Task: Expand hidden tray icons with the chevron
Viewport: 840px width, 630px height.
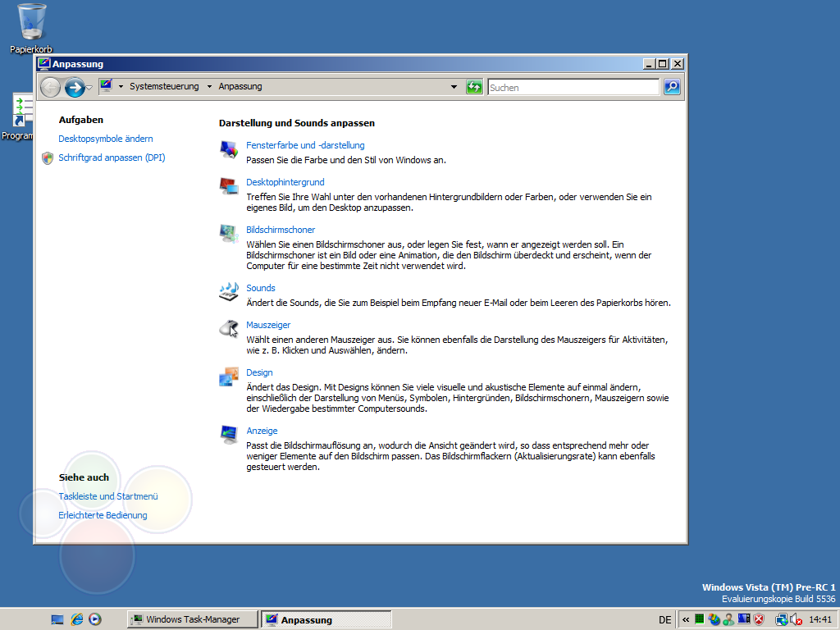Action: (686, 620)
